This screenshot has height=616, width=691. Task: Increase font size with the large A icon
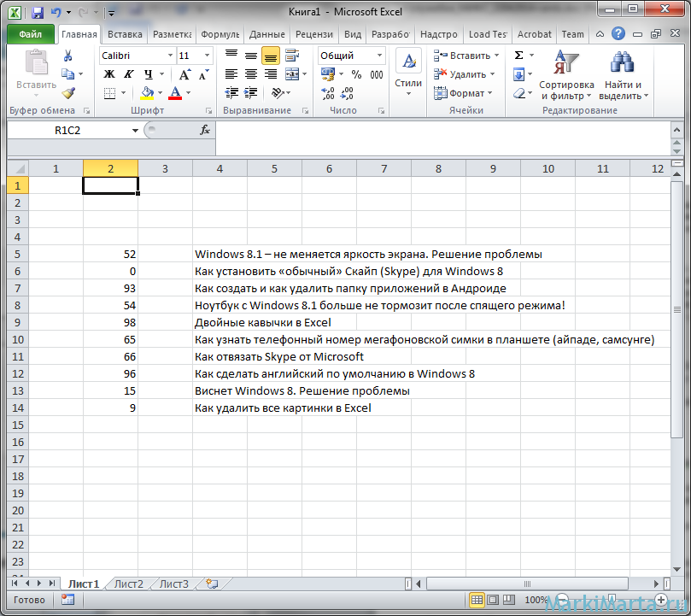tap(184, 74)
